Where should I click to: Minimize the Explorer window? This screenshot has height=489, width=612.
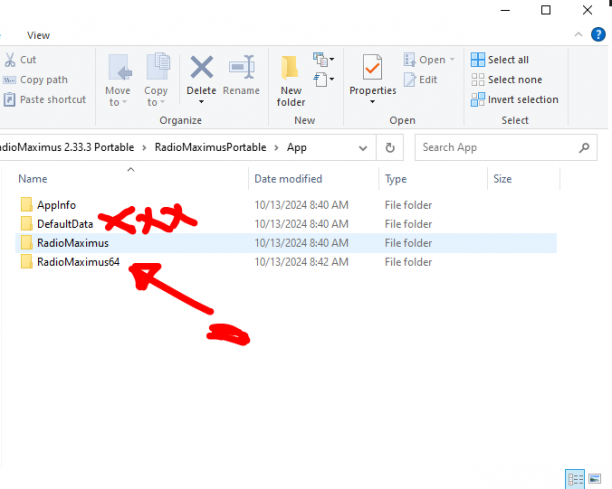(x=505, y=10)
